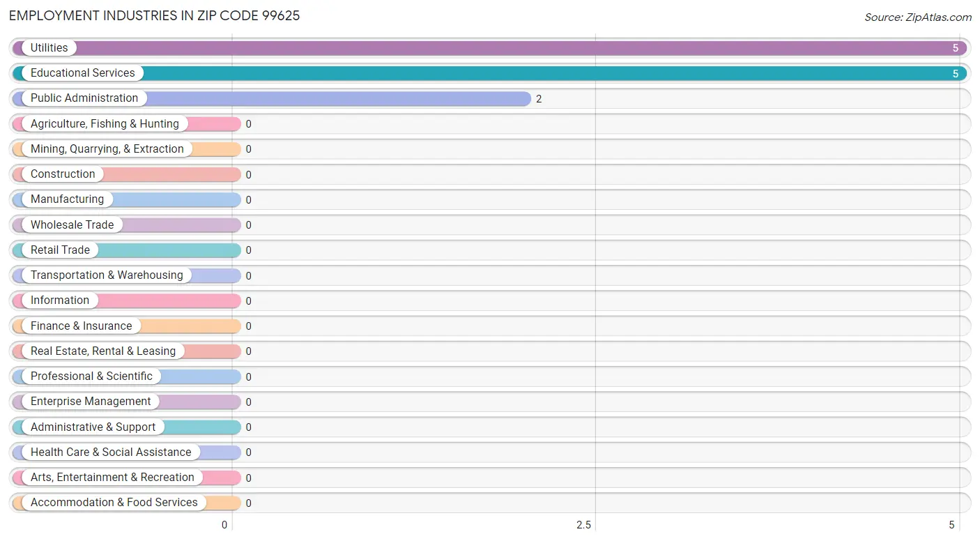The height and width of the screenshot is (541, 980).
Task: Click the value 2 next to Public Administration
Action: [539, 99]
